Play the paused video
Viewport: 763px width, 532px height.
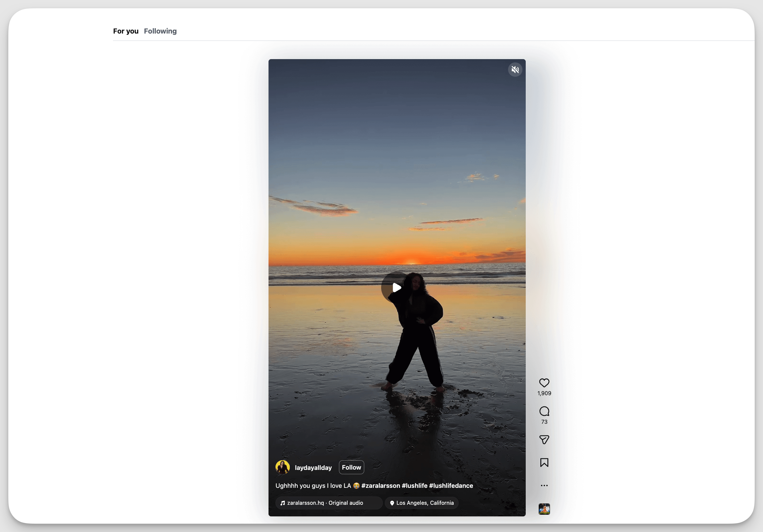pyautogui.click(x=396, y=288)
